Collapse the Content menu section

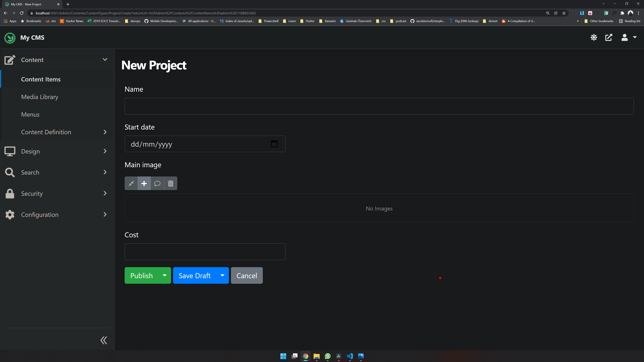[105, 59]
